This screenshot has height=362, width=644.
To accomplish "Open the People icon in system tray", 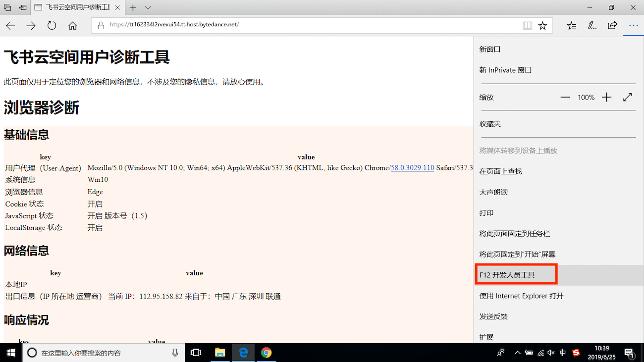I will (x=501, y=353).
